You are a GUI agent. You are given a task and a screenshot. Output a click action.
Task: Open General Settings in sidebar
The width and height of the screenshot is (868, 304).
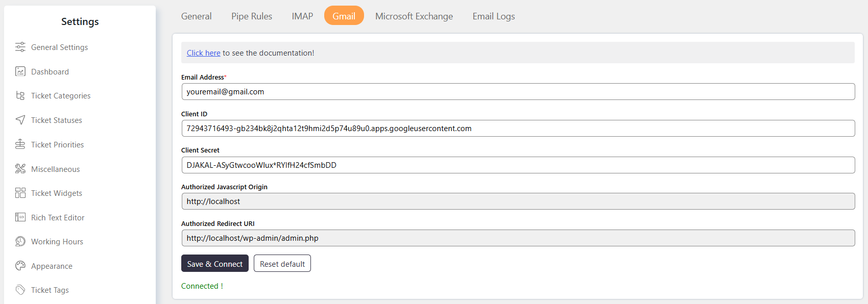click(x=59, y=47)
